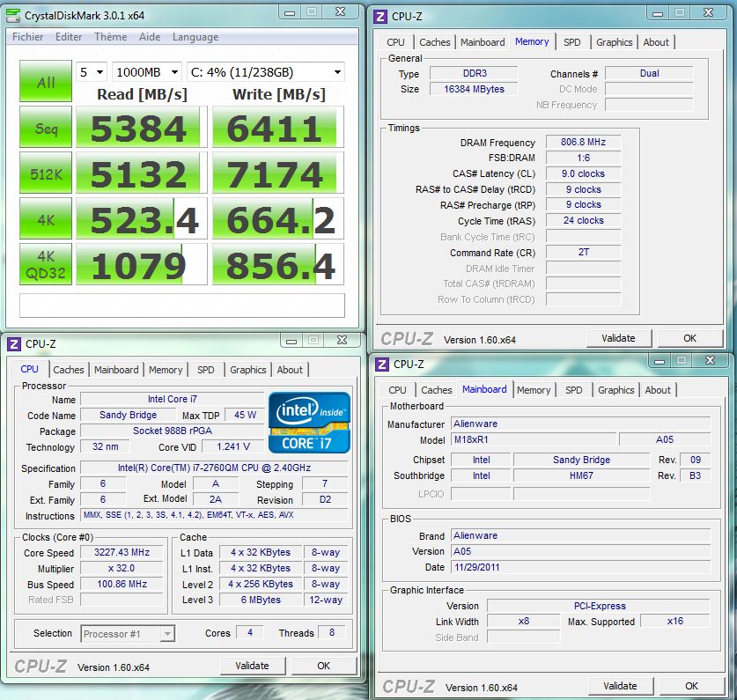The image size is (737, 700).
Task: Open Graphics tab in processor CPU-Z window
Action: (x=247, y=370)
